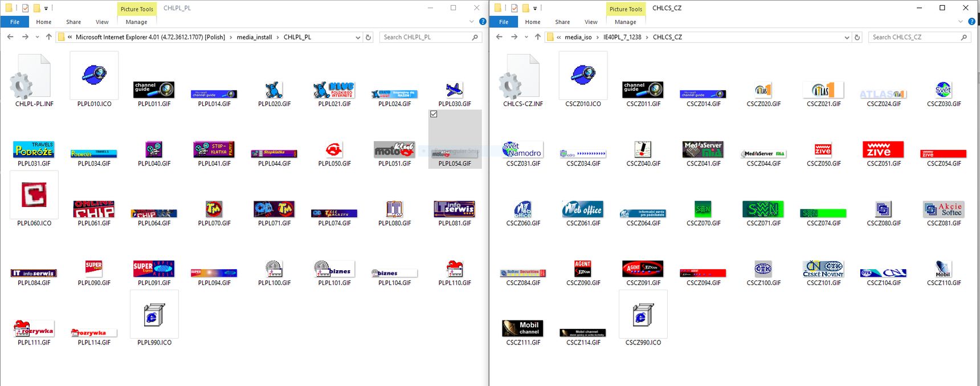Select CSCZ010.ICO magnifier globe icon
Viewport: 980px width, 386px height.
pyautogui.click(x=583, y=75)
